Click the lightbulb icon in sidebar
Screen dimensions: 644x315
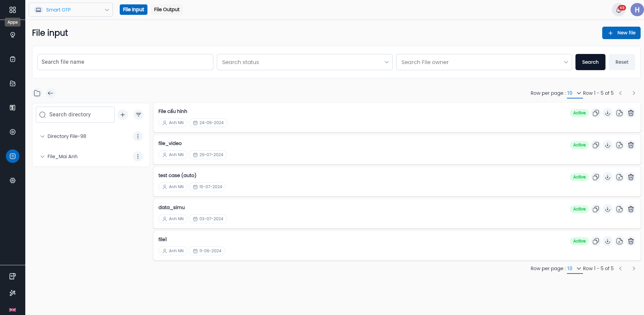click(12, 35)
